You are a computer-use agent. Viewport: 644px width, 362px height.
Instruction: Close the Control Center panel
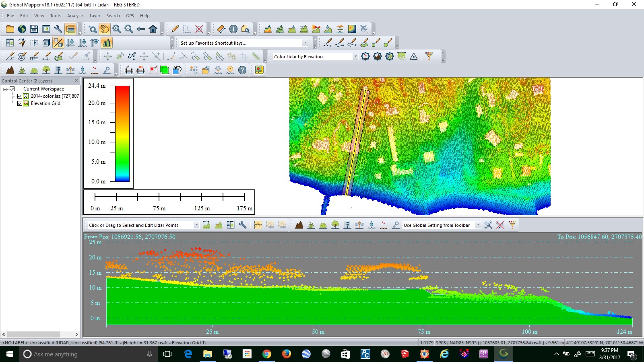coord(76,81)
